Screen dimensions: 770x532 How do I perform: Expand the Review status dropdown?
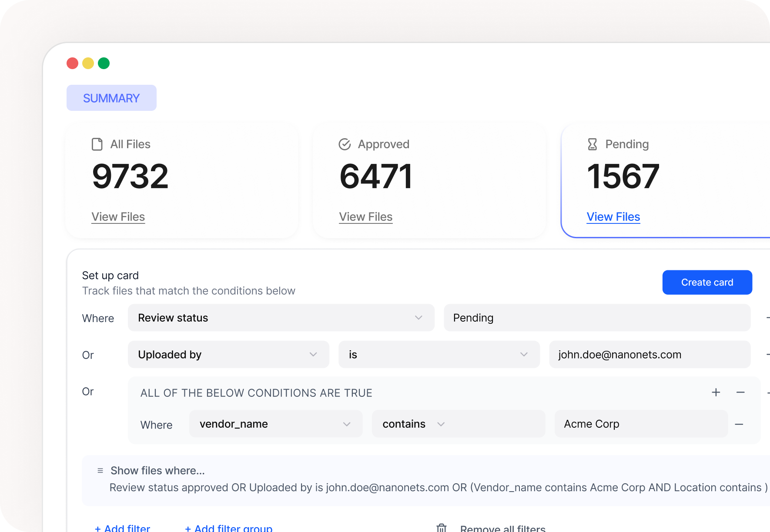281,318
